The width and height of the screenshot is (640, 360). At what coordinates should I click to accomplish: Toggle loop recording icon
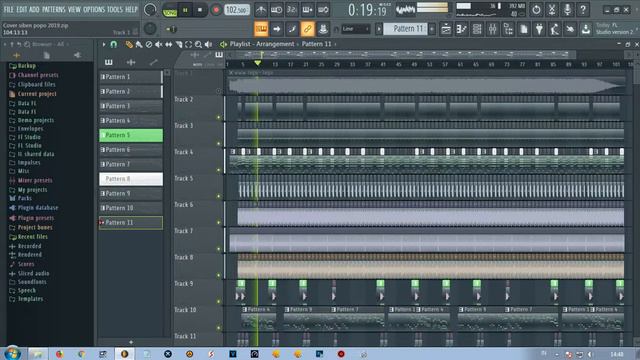(323, 10)
